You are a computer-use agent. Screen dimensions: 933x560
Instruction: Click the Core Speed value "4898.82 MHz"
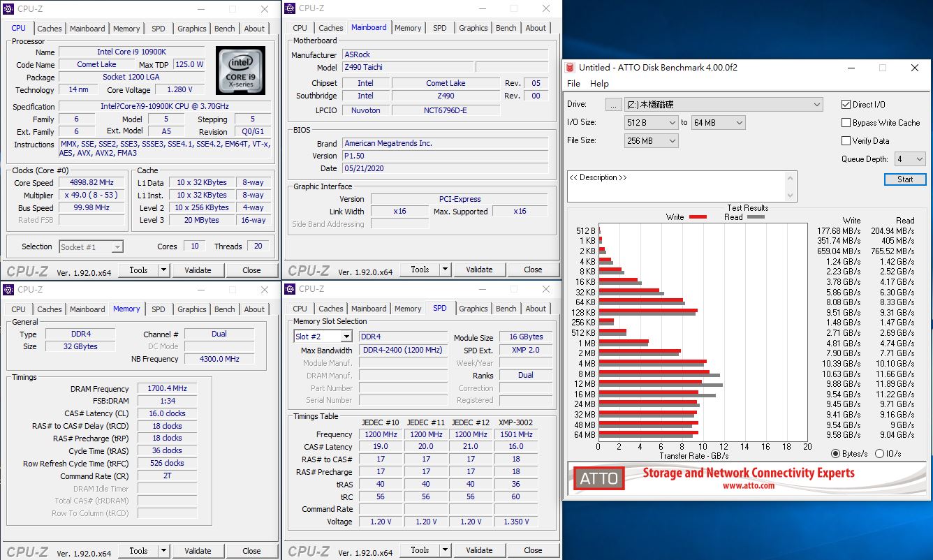point(91,183)
